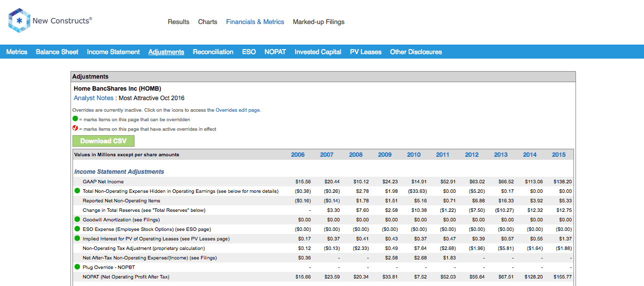
Task: Click the Income Statement Adjustments section heading
Action: coord(119,172)
